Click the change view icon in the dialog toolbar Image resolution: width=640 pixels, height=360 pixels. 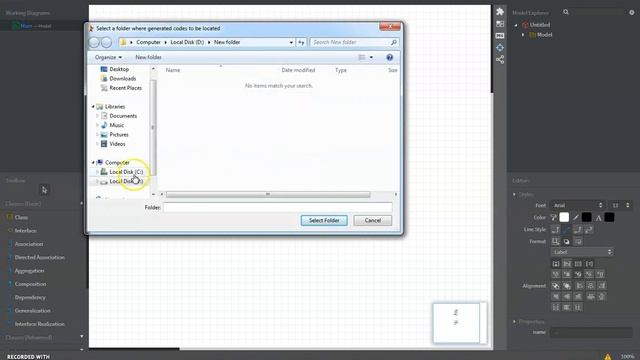click(x=362, y=58)
